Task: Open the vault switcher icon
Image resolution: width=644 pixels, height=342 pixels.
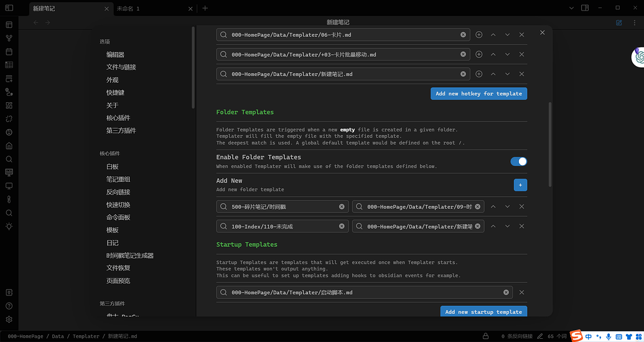Action: 9,292
